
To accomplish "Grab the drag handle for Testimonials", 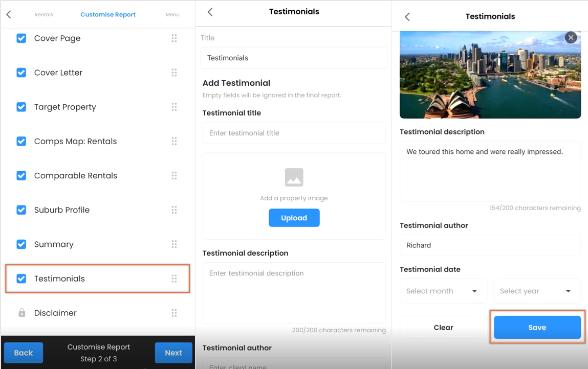I will [174, 279].
